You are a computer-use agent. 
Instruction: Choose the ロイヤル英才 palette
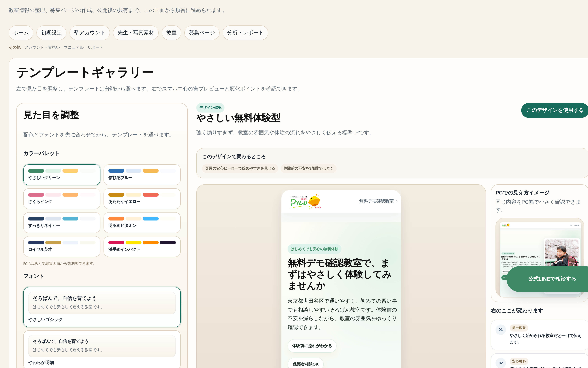pos(62,247)
